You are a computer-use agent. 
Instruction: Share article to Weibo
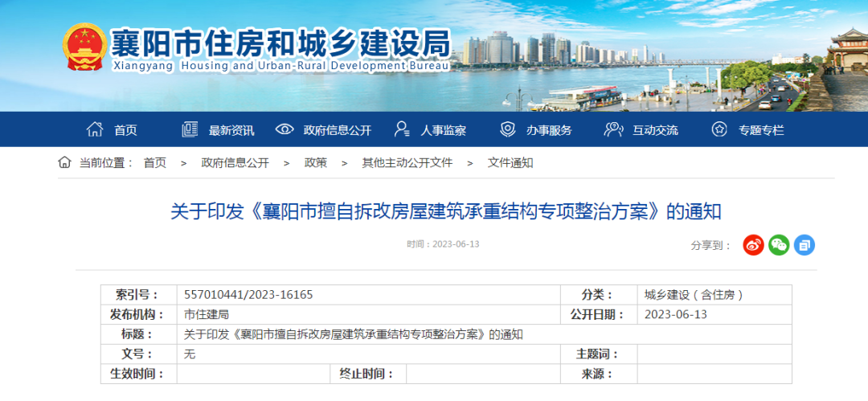(753, 245)
